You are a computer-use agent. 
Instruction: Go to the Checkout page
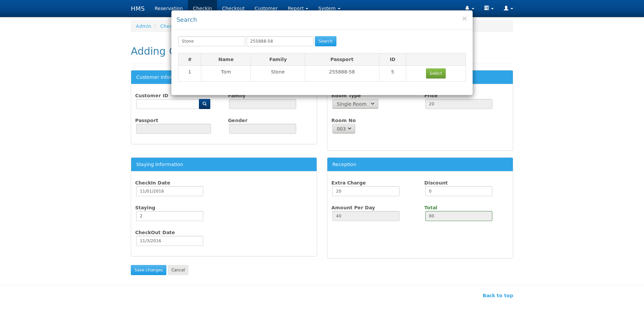(x=233, y=8)
